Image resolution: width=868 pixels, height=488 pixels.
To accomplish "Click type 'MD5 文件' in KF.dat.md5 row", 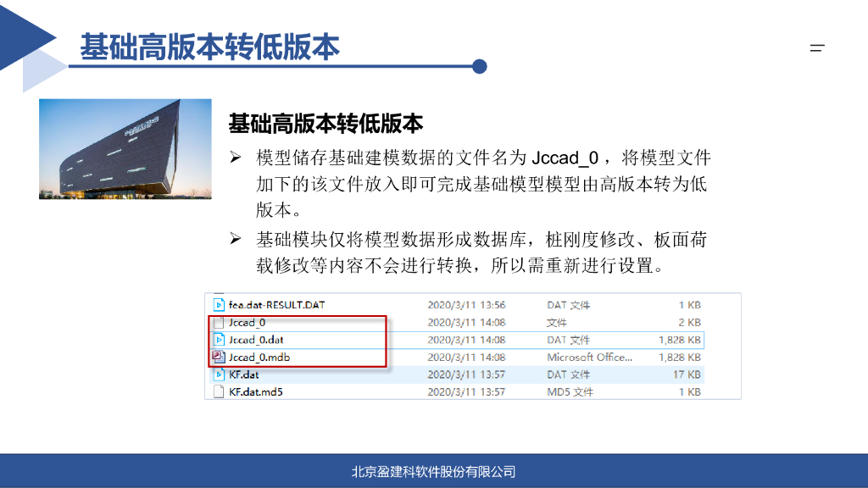I will 570,391.
